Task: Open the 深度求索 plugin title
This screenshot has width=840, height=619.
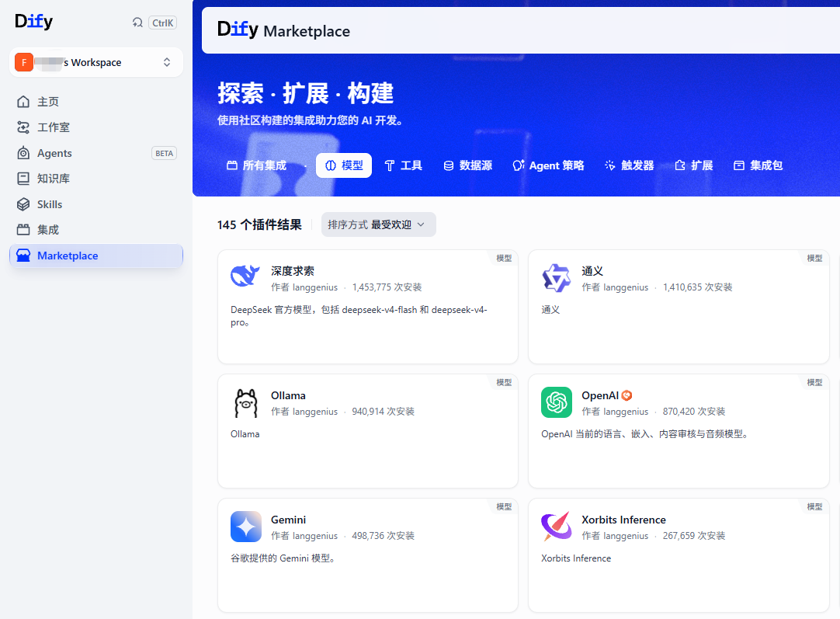Action: [293, 271]
